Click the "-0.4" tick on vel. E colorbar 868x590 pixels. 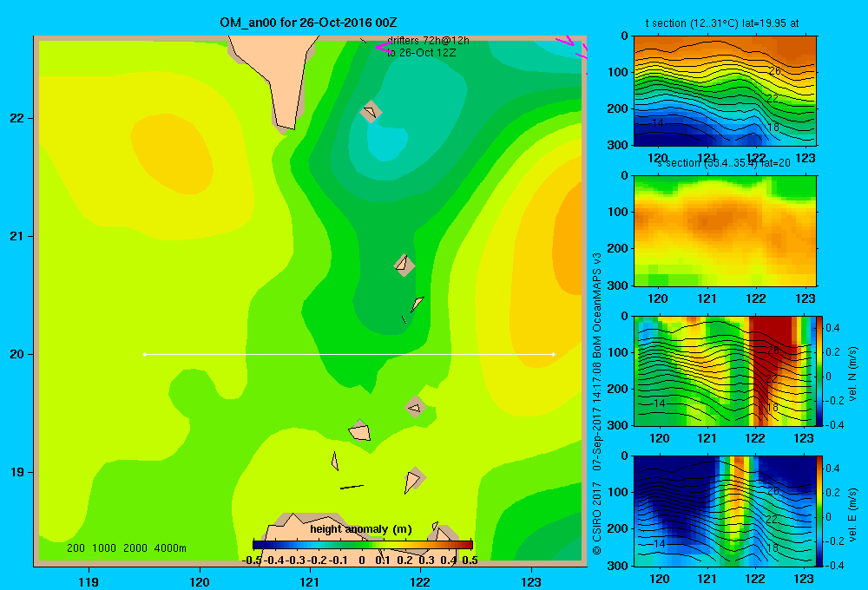point(833,565)
